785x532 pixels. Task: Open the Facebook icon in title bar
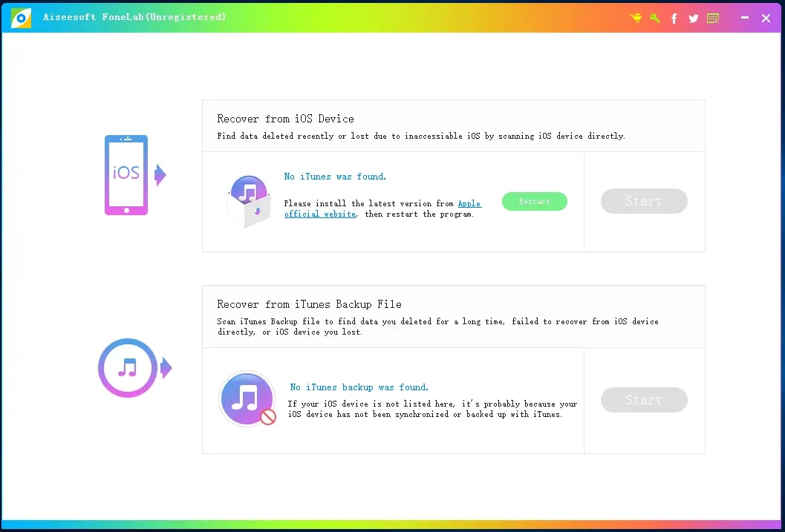(x=674, y=18)
